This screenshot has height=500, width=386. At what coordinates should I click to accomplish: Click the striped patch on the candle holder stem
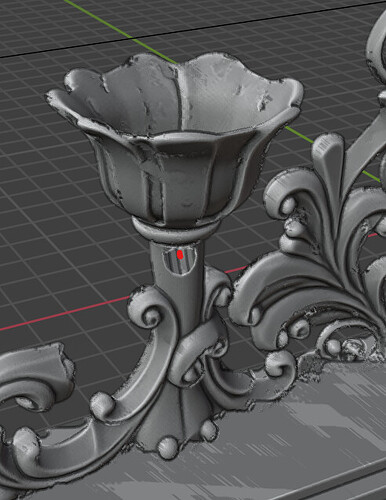[x=179, y=262]
